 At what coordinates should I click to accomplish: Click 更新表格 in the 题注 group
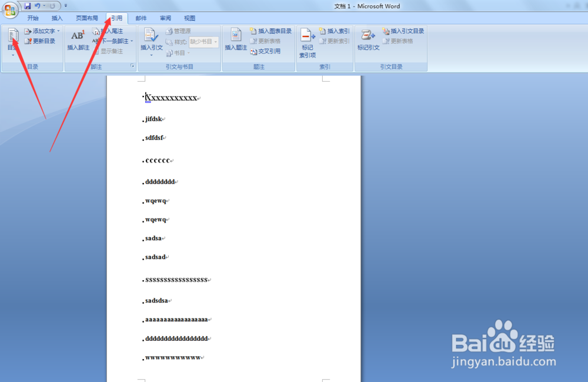[x=266, y=41]
